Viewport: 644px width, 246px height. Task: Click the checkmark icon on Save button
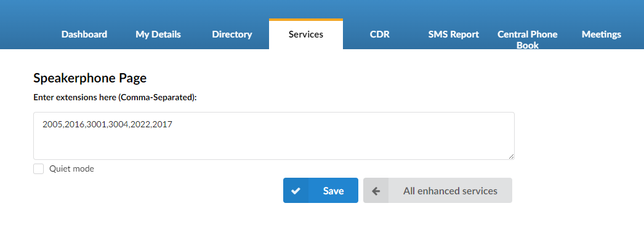(x=296, y=191)
